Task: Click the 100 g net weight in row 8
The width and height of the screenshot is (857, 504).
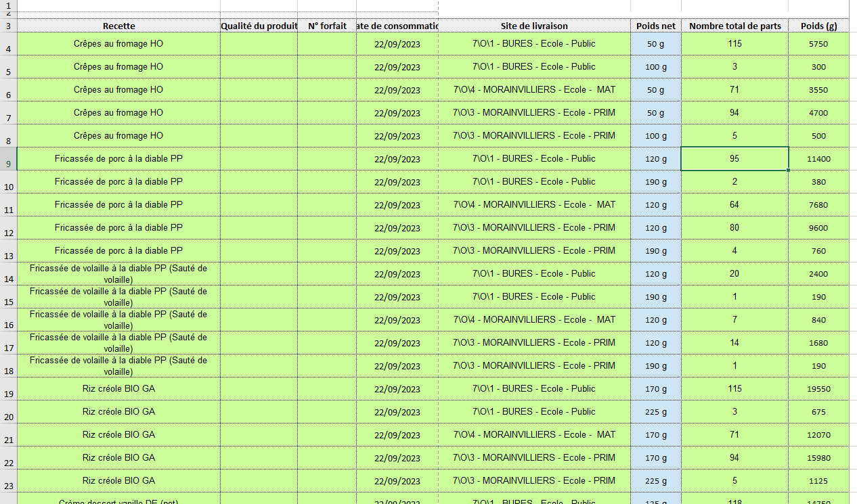Action: [655, 136]
